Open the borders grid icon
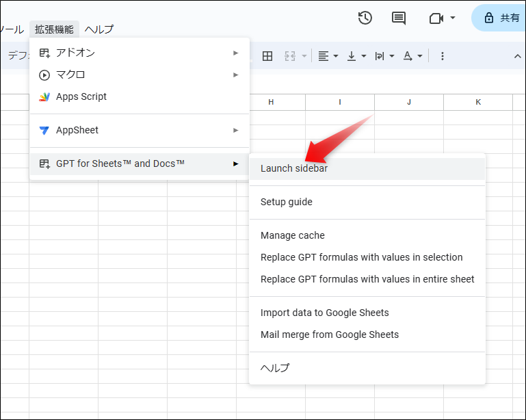Screen dimensions: 526x420 pos(267,56)
